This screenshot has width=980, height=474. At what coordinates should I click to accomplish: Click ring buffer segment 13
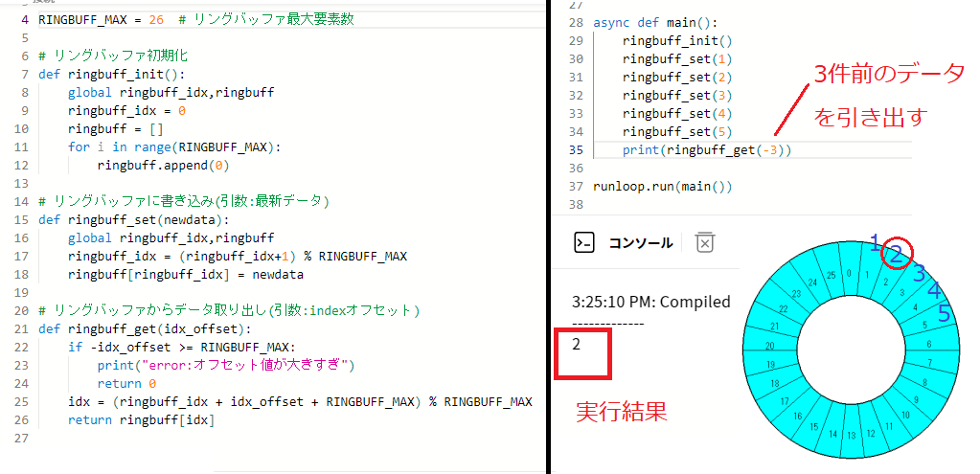[849, 435]
